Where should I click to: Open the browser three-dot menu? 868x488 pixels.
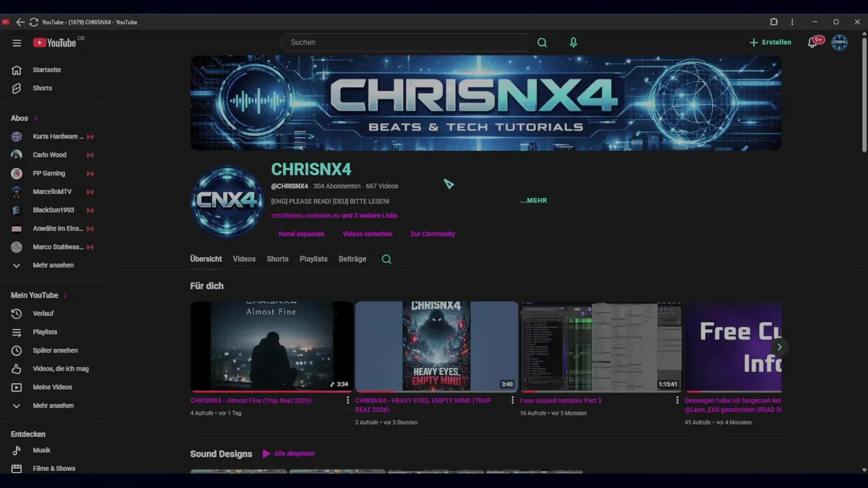coord(792,22)
